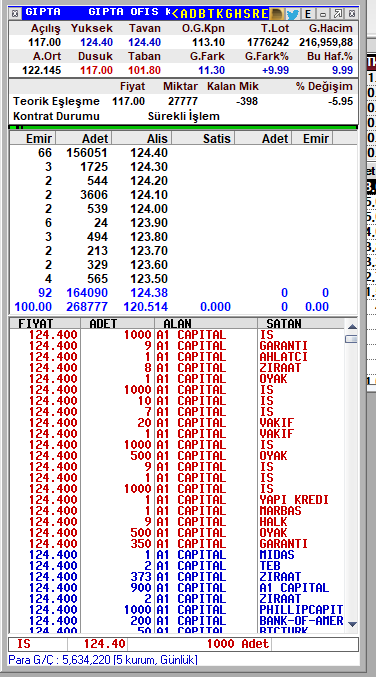This screenshot has width=376, height=677.
Task: Click the yellow 'D' shortcut letter in title bar
Action: click(194, 14)
